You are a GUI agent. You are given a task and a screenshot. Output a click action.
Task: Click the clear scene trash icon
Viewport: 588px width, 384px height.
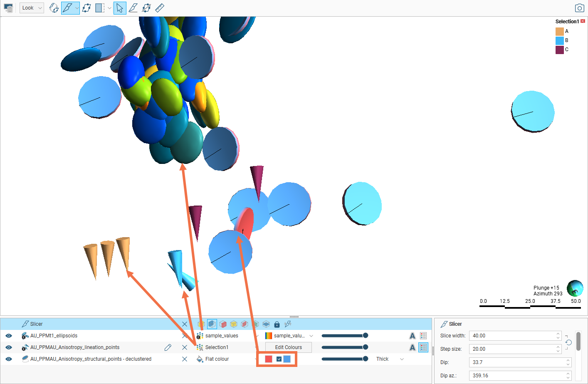[8, 7]
